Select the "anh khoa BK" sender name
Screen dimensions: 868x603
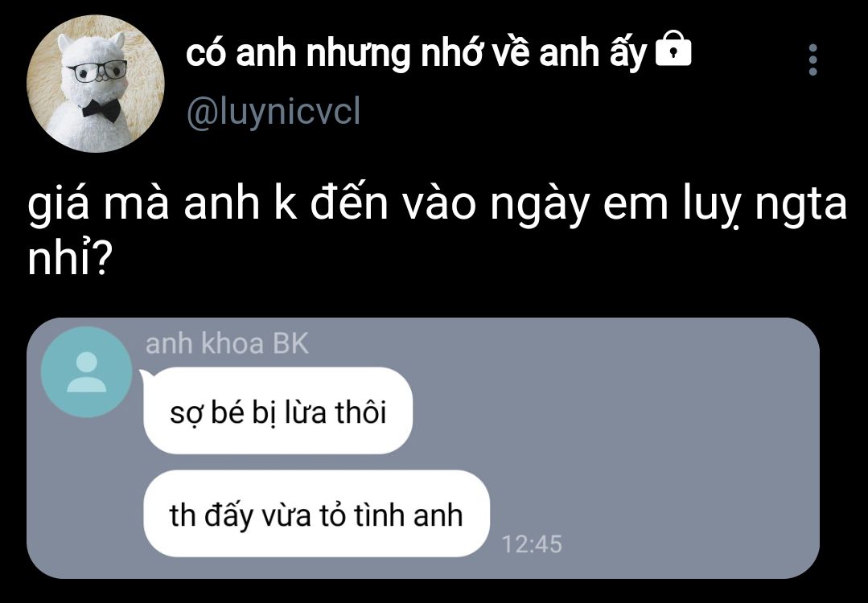click(227, 343)
